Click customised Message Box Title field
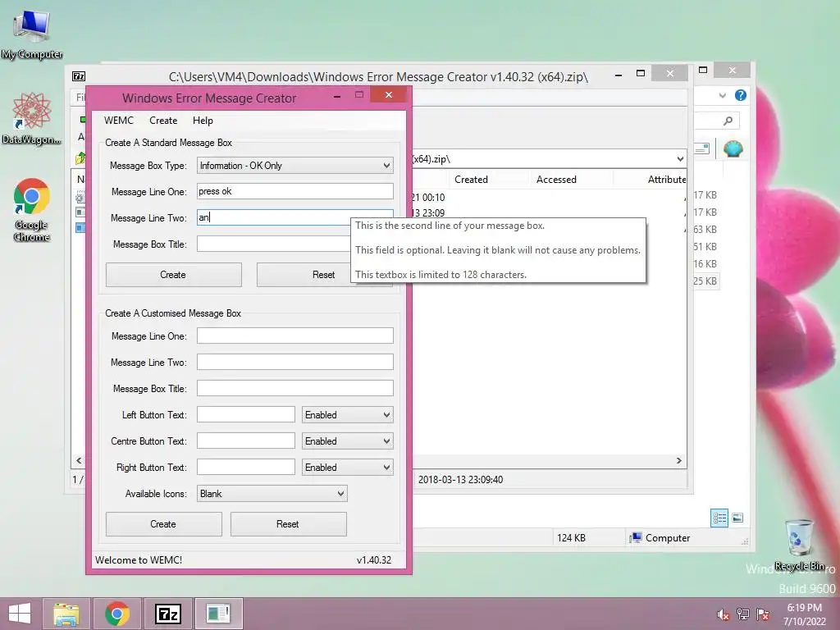This screenshot has height=630, width=840. (x=294, y=388)
